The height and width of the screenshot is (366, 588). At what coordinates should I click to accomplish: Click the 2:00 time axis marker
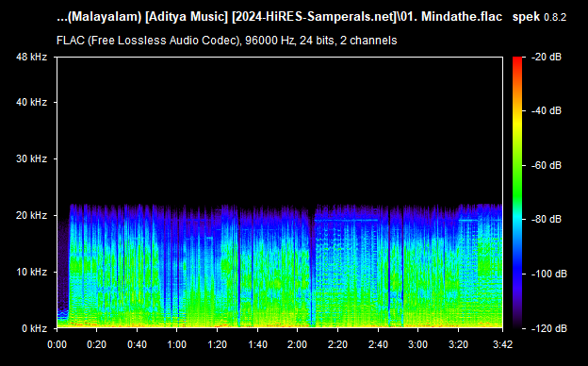point(298,344)
